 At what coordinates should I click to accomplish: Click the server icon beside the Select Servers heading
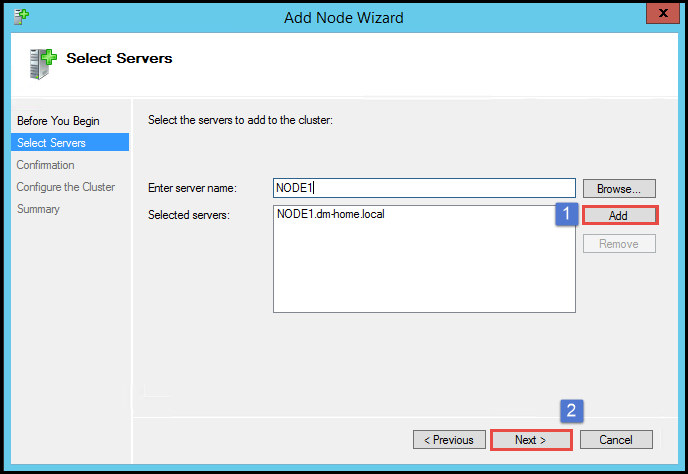pos(39,62)
